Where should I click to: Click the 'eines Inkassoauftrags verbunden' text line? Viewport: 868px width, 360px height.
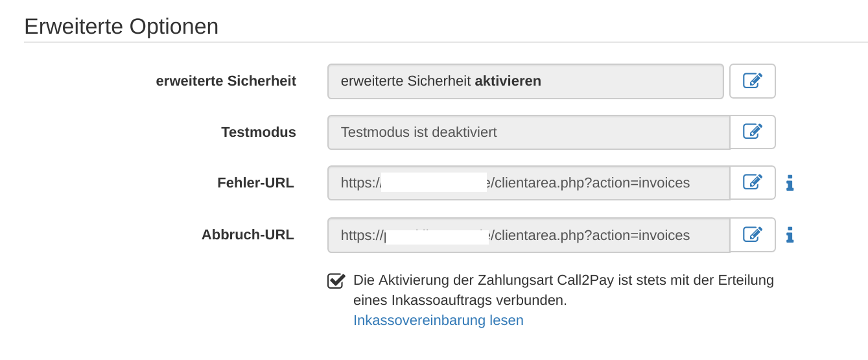[460, 301]
